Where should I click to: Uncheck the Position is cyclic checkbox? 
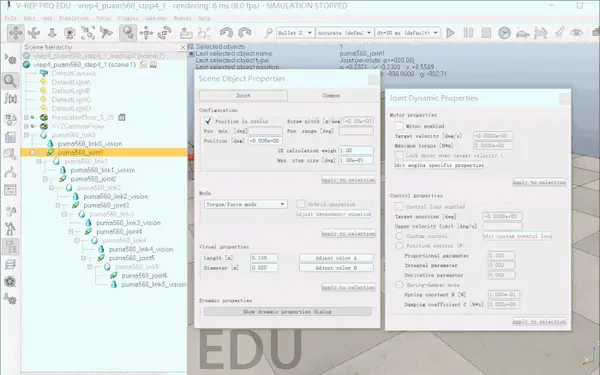point(208,121)
